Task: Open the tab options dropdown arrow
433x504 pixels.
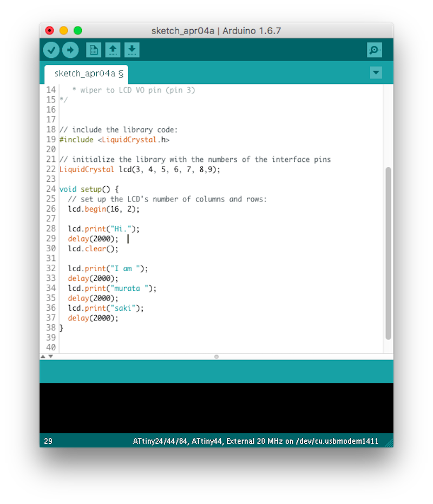Action: click(x=376, y=73)
